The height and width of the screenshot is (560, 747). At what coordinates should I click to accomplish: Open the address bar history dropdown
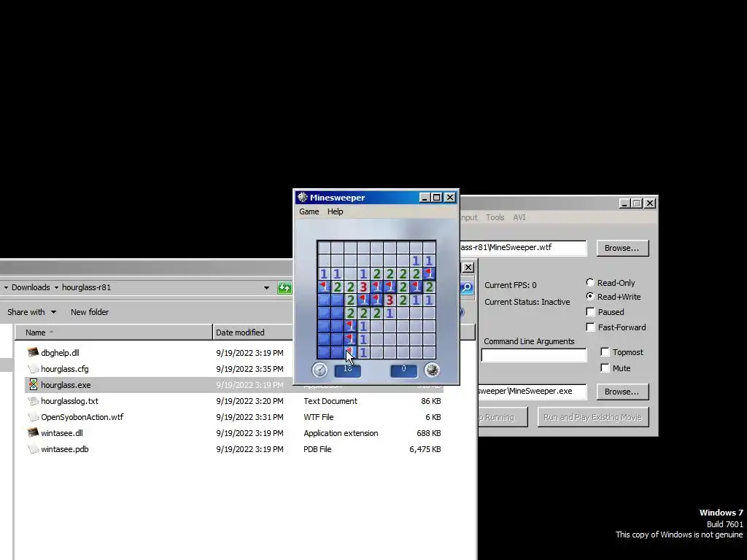point(266,287)
